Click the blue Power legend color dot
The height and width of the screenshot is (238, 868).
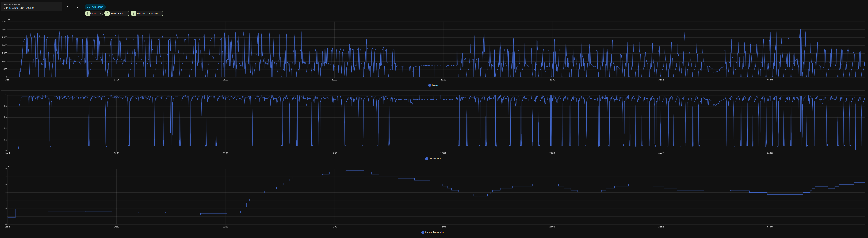click(x=430, y=85)
